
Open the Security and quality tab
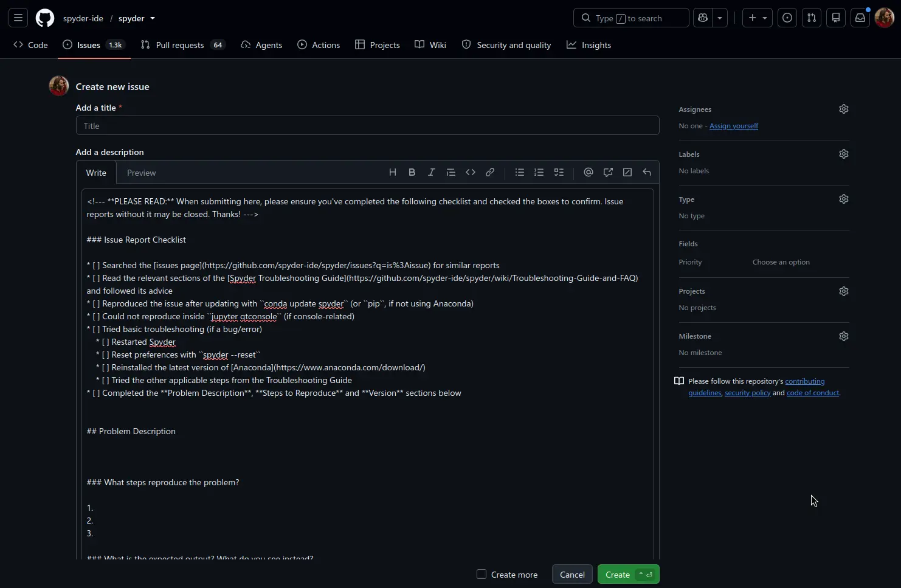pyautogui.click(x=506, y=45)
